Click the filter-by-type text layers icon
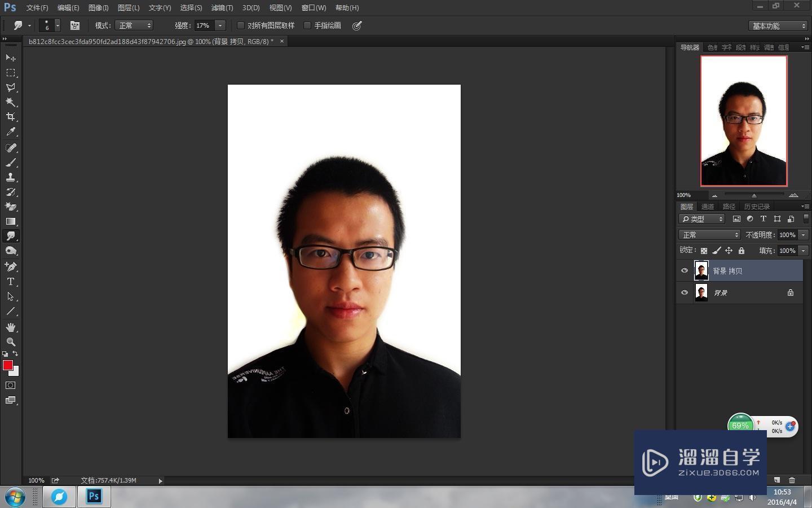Image resolution: width=812 pixels, height=508 pixels. (764, 219)
